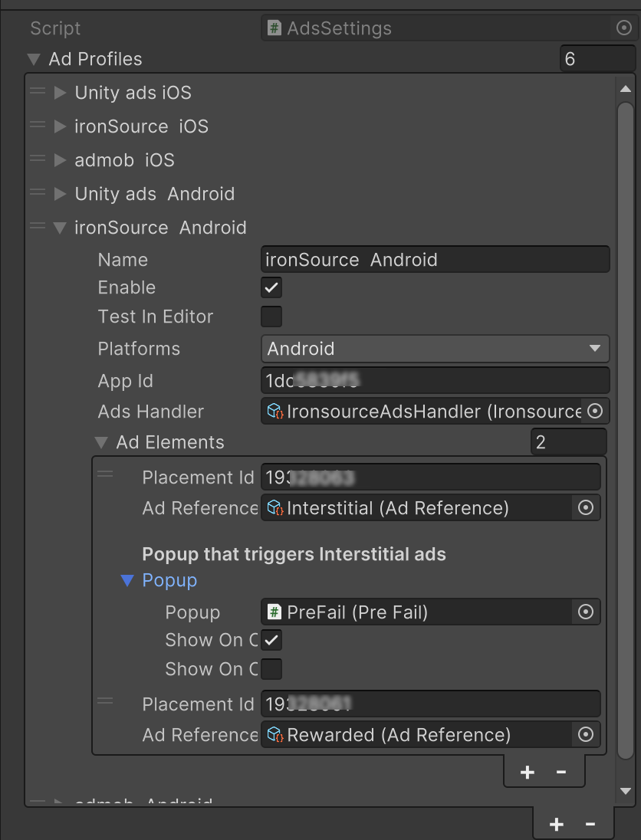The height and width of the screenshot is (840, 641).
Task: Add new element to Ad Elements list
Action: [x=528, y=773]
